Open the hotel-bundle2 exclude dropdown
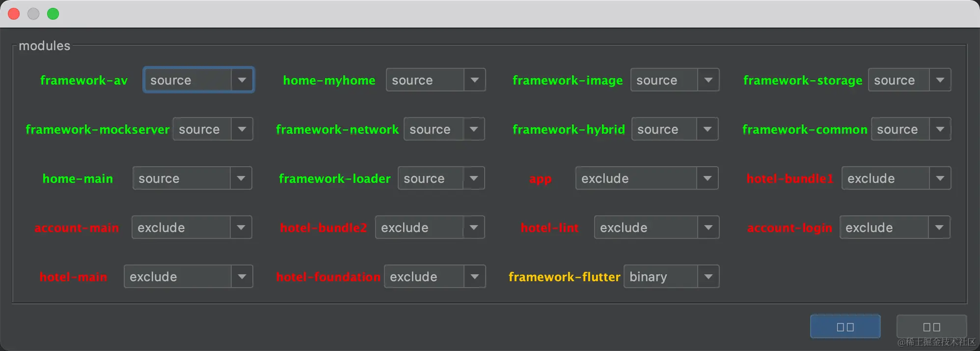Image resolution: width=980 pixels, height=351 pixels. (x=430, y=227)
